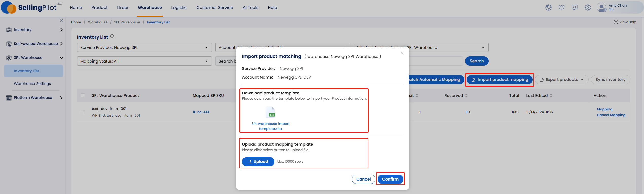Close the Import product matching dialog
The width and height of the screenshot is (644, 194).
(x=402, y=53)
